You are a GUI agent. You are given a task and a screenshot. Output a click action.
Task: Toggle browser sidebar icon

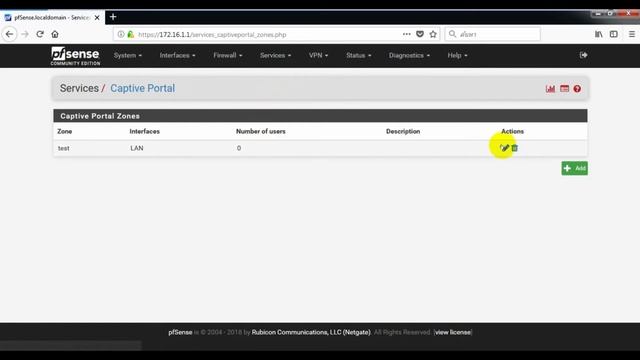[613, 34]
